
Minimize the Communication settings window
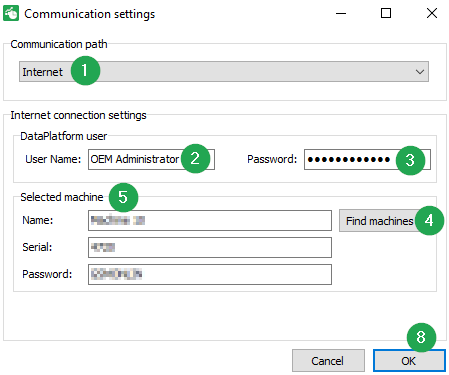[341, 14]
